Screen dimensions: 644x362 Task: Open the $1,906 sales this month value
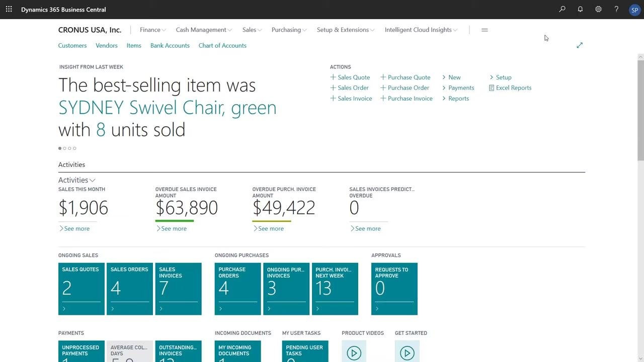click(x=84, y=208)
